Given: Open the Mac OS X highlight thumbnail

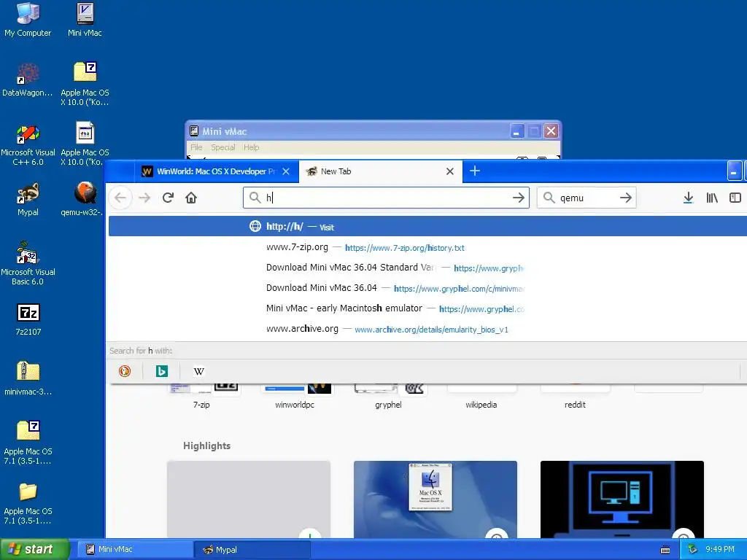Looking at the screenshot, I should (436, 499).
